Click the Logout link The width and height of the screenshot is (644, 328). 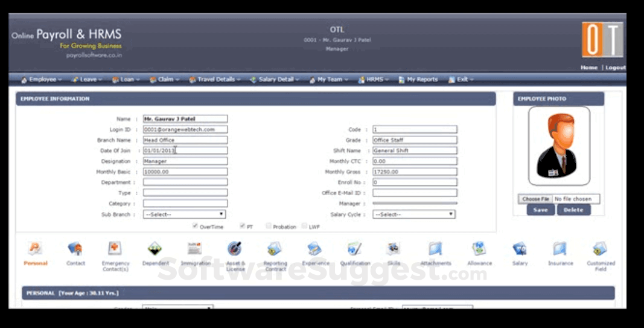[x=615, y=68]
